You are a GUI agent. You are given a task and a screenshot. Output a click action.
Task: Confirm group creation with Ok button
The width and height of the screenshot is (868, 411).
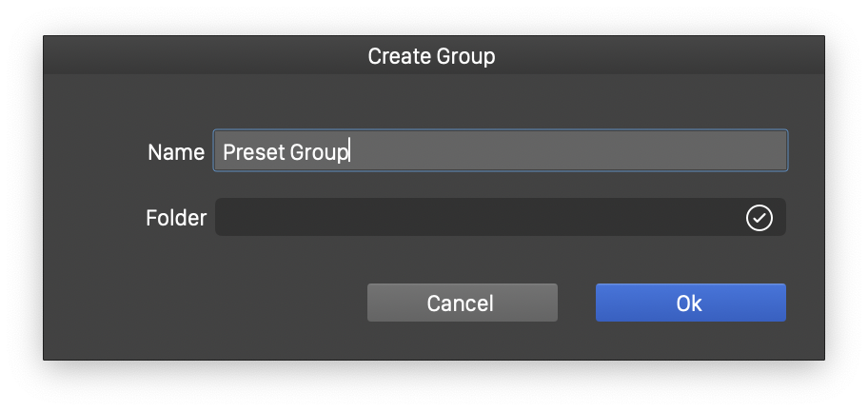tap(690, 303)
